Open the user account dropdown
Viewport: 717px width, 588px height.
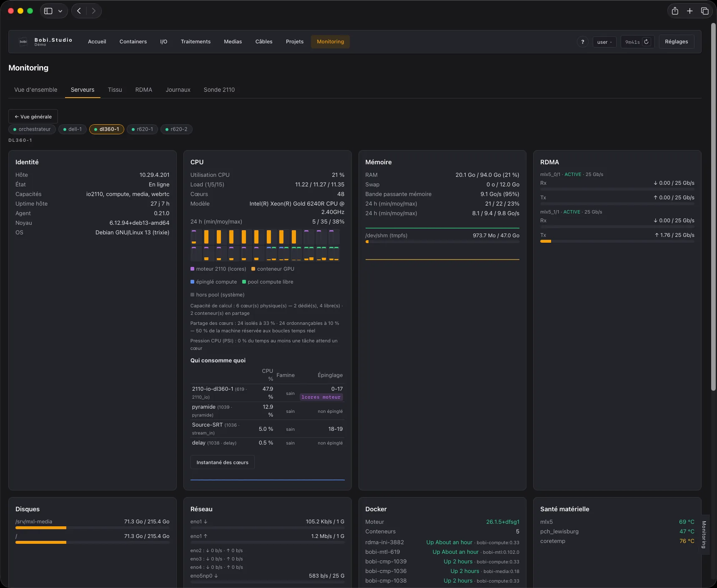click(x=604, y=42)
